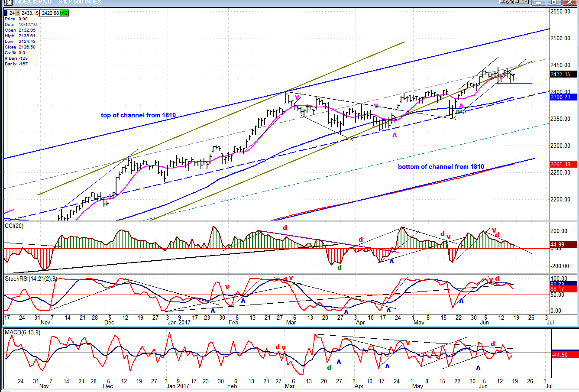Select the MACD(6,13,9) indicator label

point(23,332)
